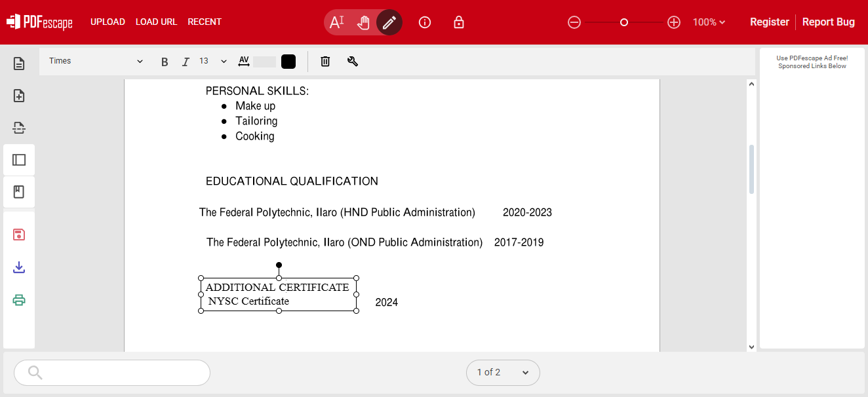This screenshot has height=397, width=868.
Task: Toggle italic text formatting
Action: [186, 62]
